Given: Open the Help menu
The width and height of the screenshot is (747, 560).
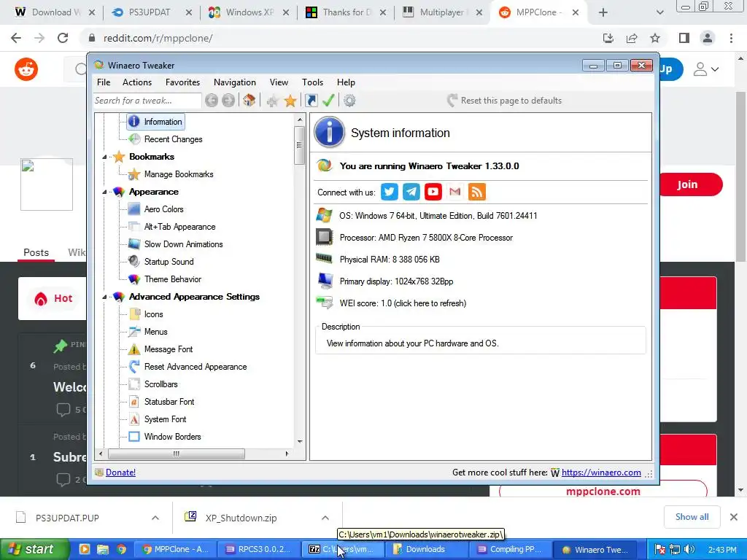Looking at the screenshot, I should click(x=346, y=82).
